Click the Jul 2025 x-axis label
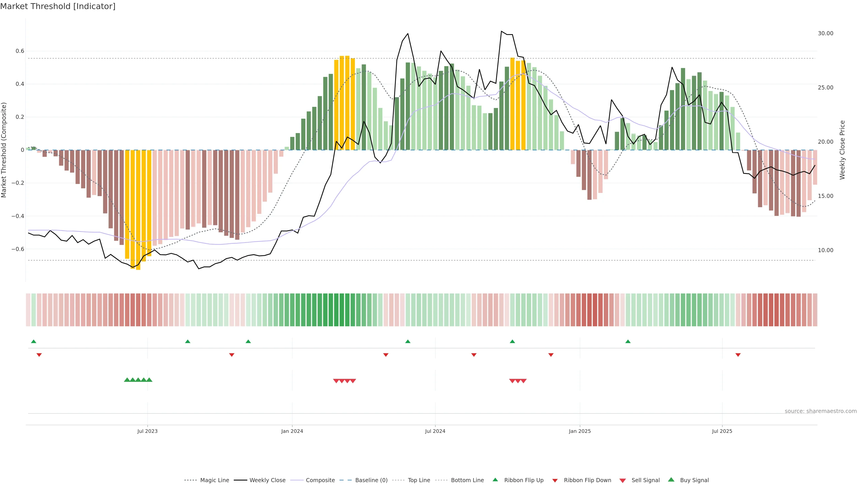The height and width of the screenshot is (488, 868). 722,431
